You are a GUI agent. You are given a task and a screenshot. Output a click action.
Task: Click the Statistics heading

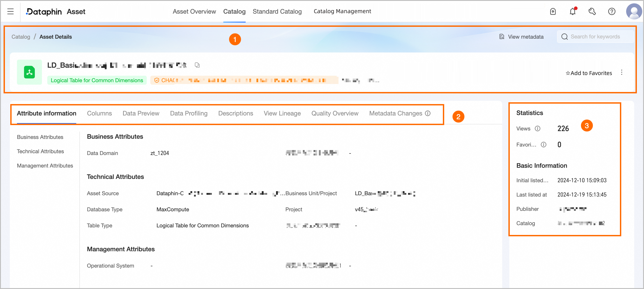click(530, 113)
